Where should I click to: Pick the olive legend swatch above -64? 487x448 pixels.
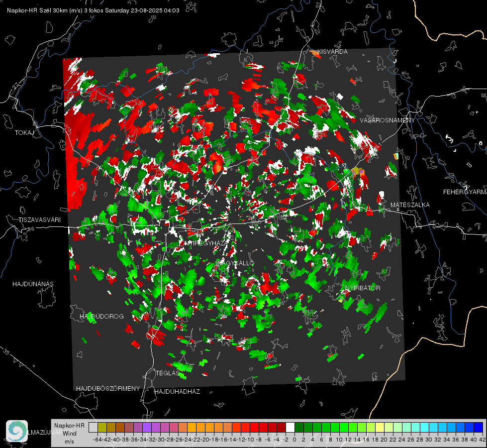[x=102, y=428]
